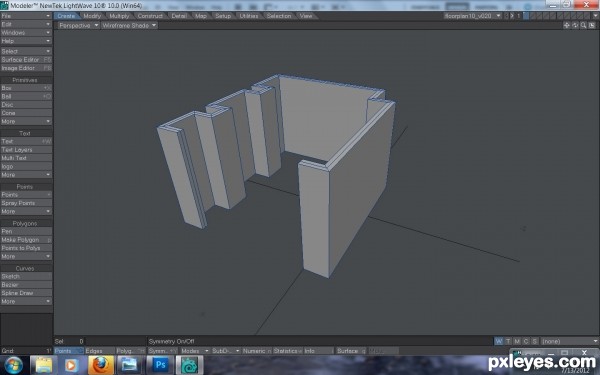The height and width of the screenshot is (375, 600).
Task: Switch to the Create tab
Action: point(67,16)
